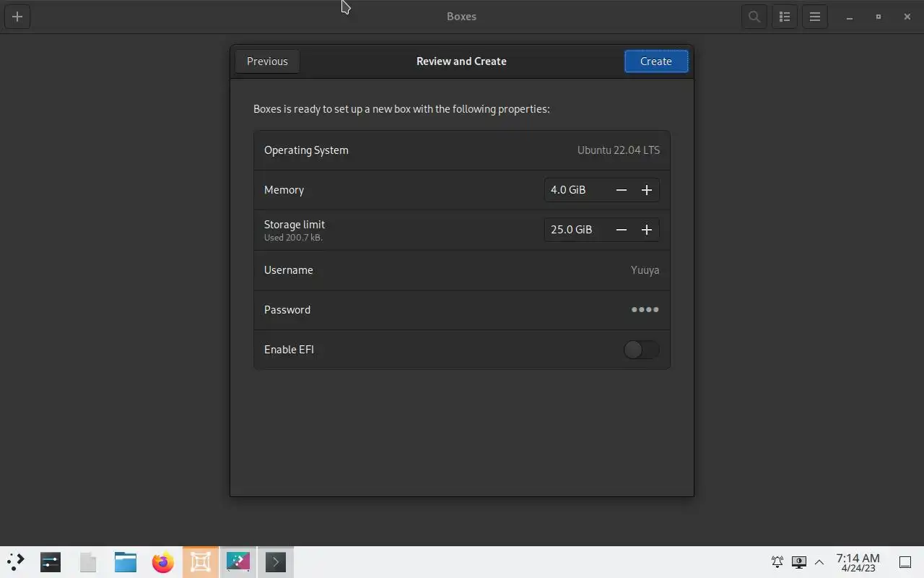924x578 pixels.
Task: Open the system settings taskbar icon
Action: pyautogui.click(x=51, y=562)
